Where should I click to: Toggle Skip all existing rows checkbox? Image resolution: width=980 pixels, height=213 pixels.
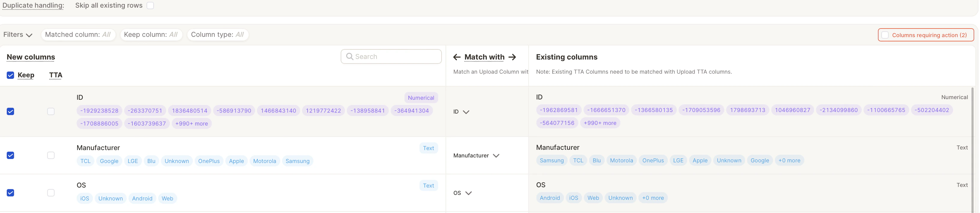150,5
